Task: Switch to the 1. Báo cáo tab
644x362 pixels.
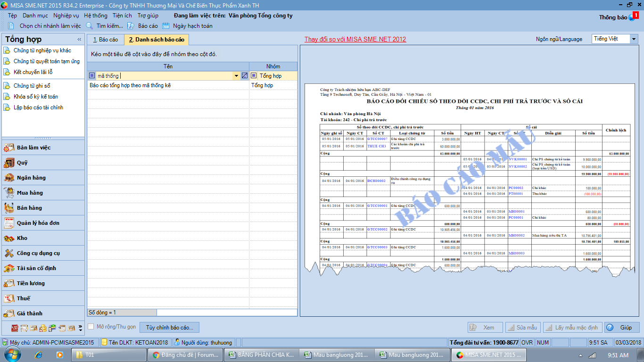Action: click(x=106, y=40)
